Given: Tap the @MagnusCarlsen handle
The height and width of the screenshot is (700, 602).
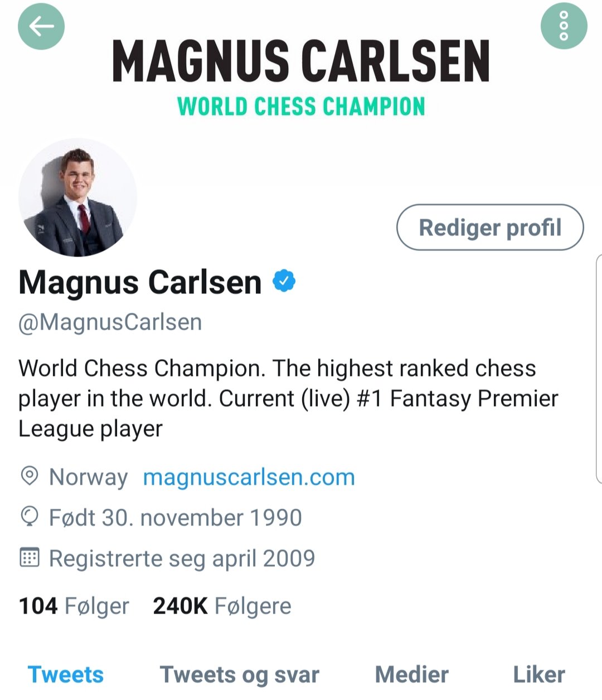Looking at the screenshot, I should (x=110, y=322).
